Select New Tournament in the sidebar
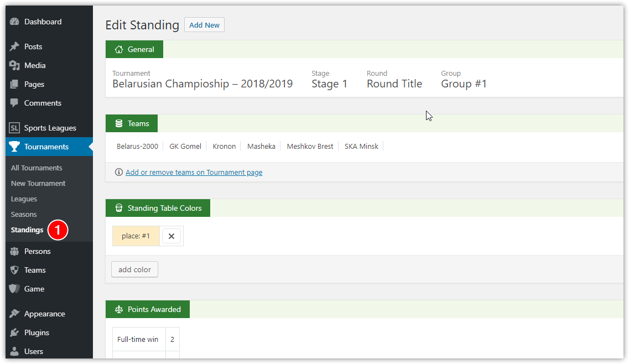This screenshot has width=629, height=364. pyautogui.click(x=38, y=184)
